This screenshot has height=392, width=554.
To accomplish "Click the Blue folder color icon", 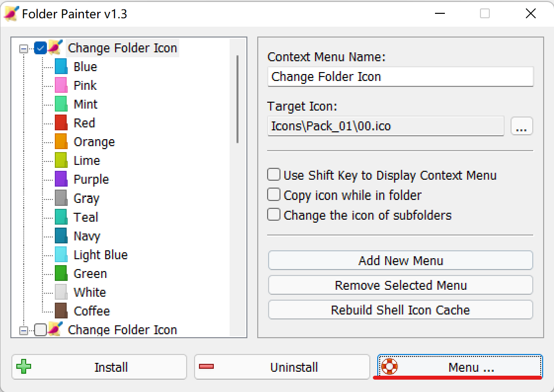I will tap(61, 67).
